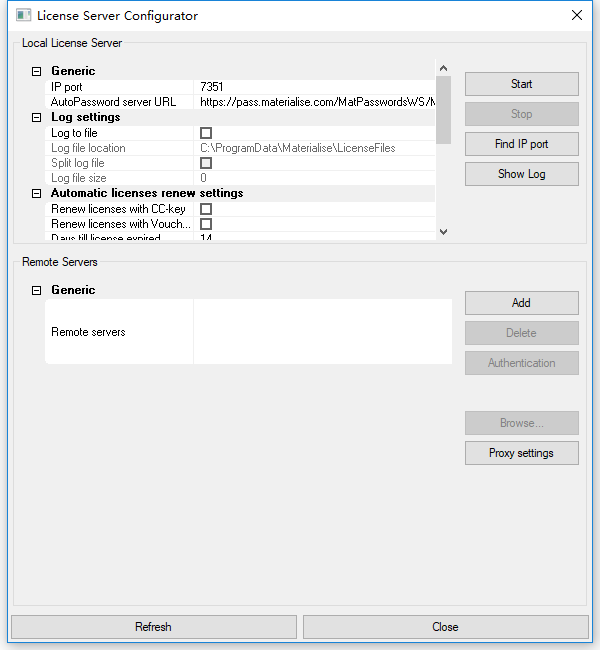Select Renew licenses with CC-key label
Viewport: 600px width, 650px height.
point(118,209)
